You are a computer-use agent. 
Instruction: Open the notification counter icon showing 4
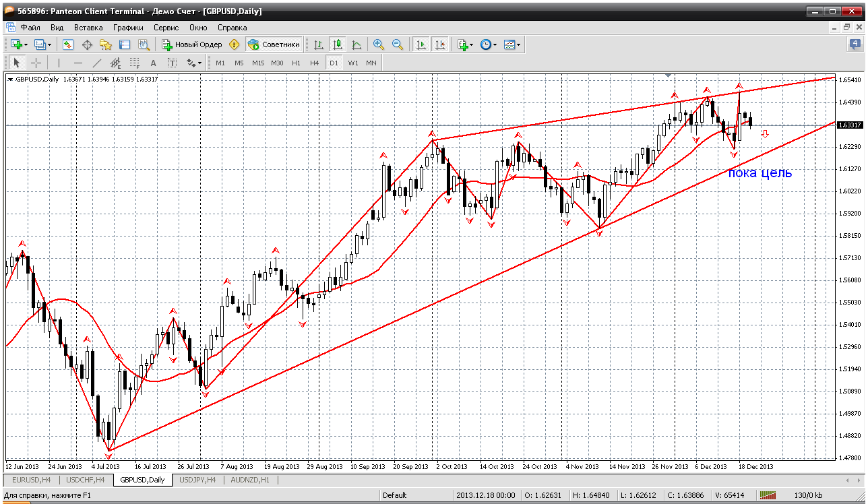coord(854,44)
